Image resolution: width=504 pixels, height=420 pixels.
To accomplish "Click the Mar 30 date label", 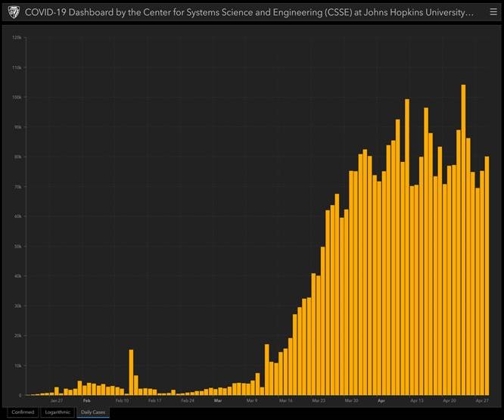I will 351,400.
